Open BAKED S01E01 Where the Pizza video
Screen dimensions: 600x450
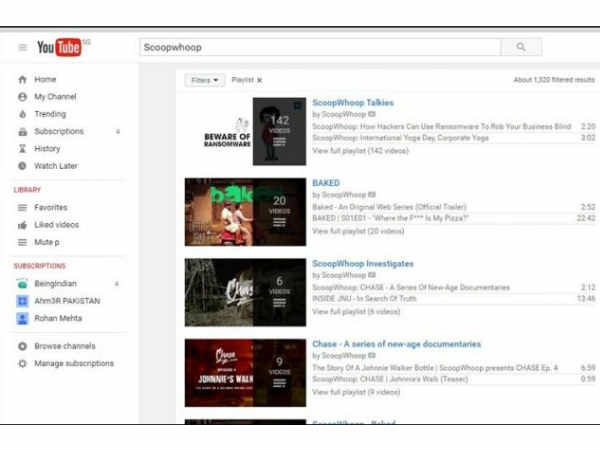click(390, 218)
